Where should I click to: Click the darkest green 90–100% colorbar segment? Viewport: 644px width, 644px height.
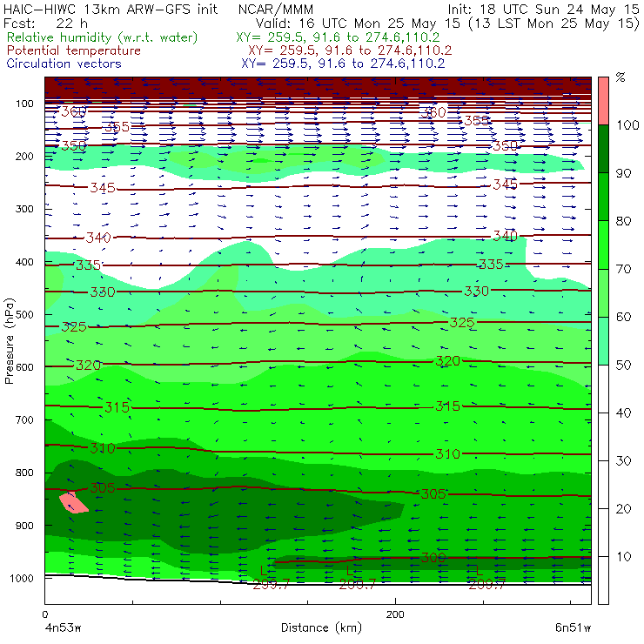click(x=603, y=149)
